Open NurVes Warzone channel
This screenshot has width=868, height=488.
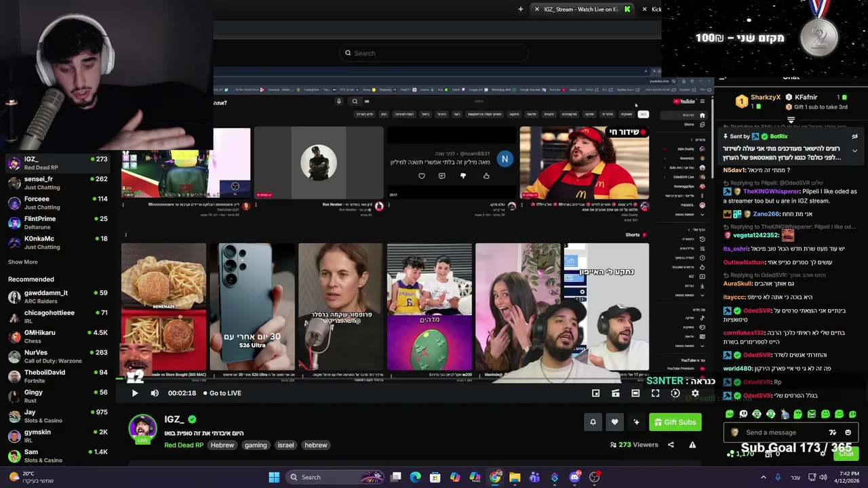click(x=57, y=357)
